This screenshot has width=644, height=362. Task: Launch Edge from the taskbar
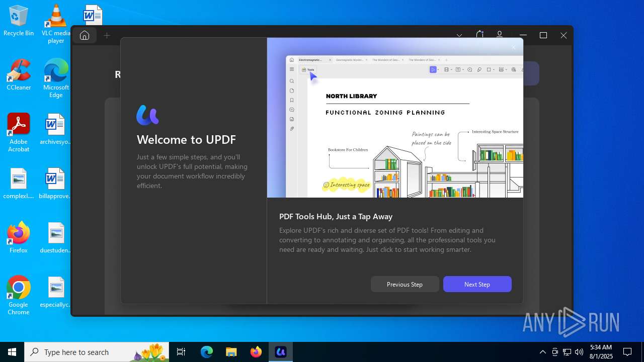coord(207,352)
